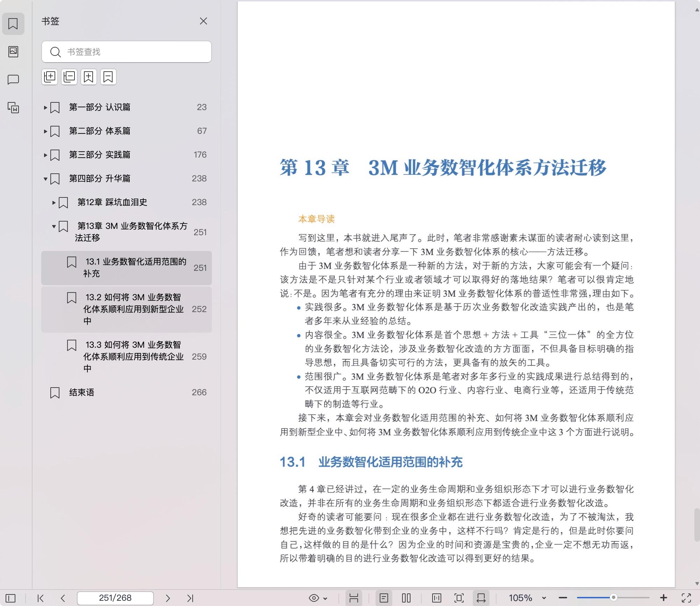Screen dimensions: 700x606
Task: Select bookmark 13.3 应用到传统企业中
Action: pos(127,356)
